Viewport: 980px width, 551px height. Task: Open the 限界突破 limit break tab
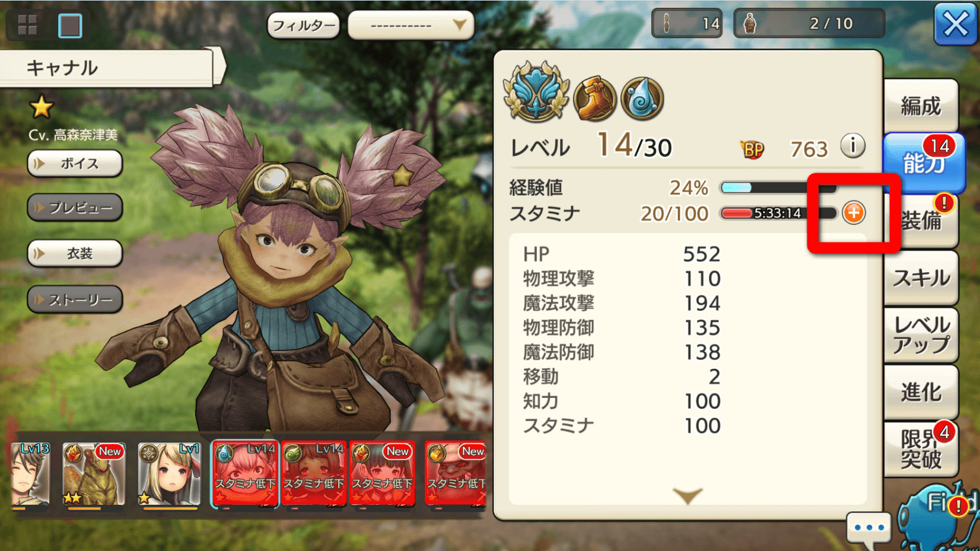click(921, 449)
